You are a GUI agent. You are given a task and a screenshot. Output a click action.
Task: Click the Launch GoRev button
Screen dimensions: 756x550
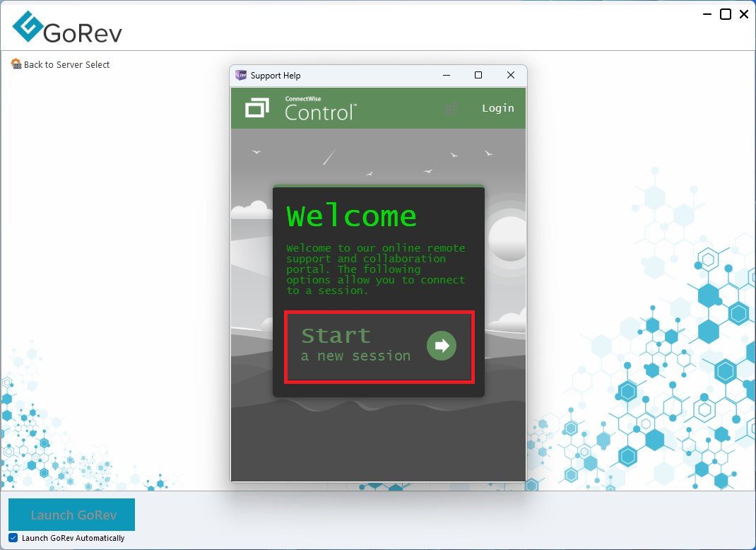72,515
